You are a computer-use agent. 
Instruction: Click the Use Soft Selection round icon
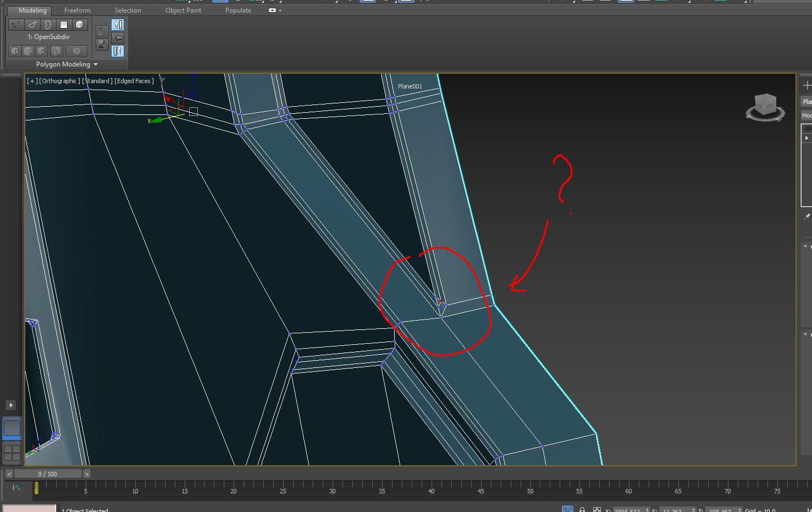pyautogui.click(x=76, y=51)
